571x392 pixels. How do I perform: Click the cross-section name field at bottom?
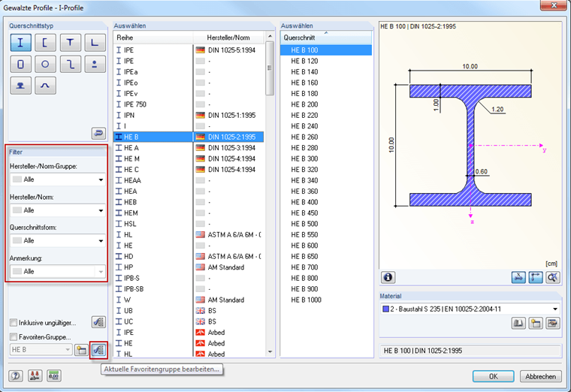pos(470,351)
